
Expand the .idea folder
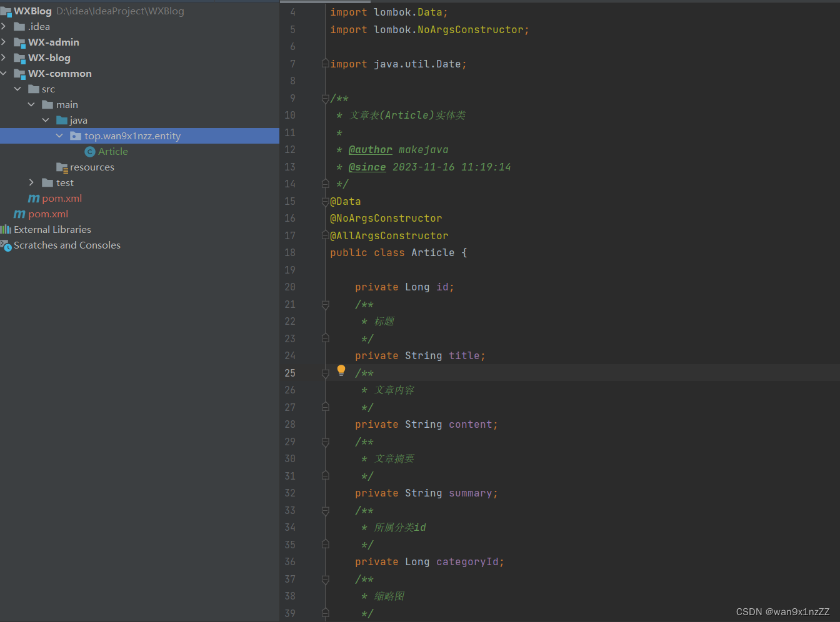click(x=4, y=26)
